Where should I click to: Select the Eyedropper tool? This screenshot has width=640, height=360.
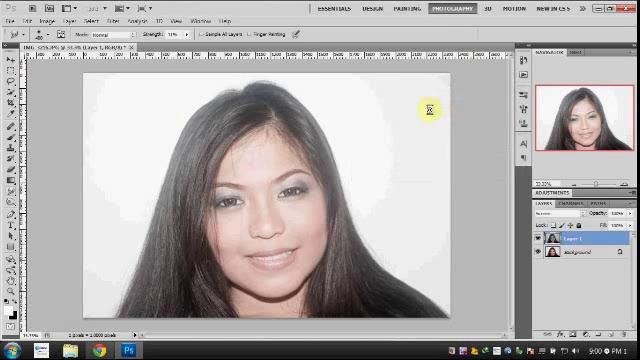[11, 114]
